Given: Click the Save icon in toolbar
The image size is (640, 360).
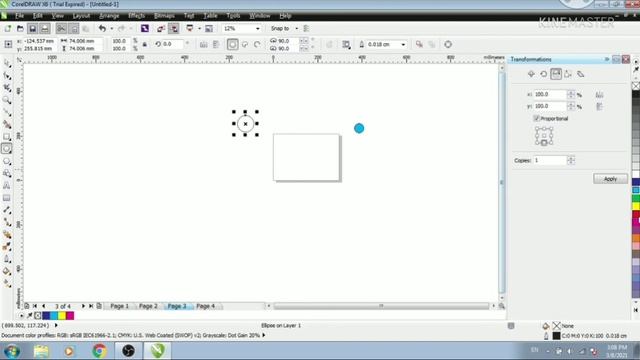Looking at the screenshot, I should coord(33,29).
